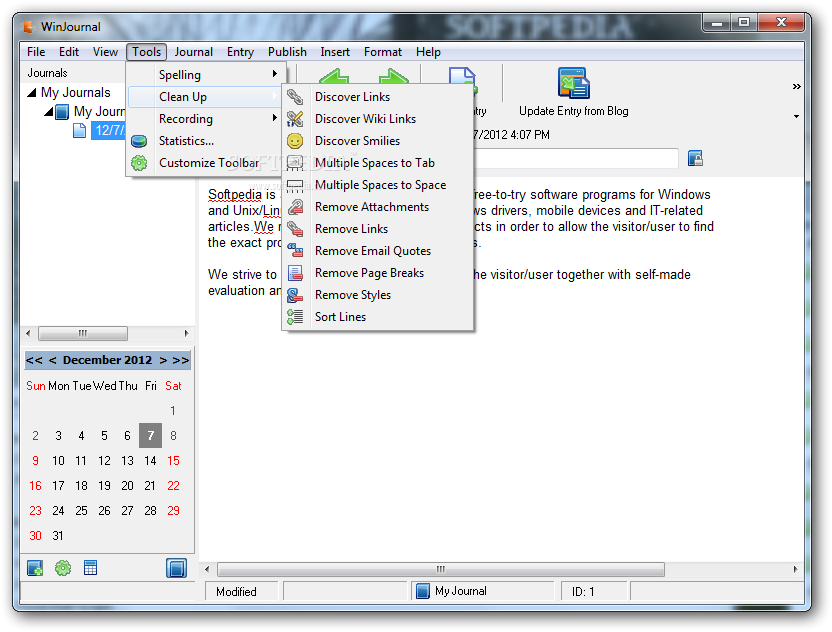832x632 pixels.
Task: Go to next year in calendar
Action: tap(181, 360)
